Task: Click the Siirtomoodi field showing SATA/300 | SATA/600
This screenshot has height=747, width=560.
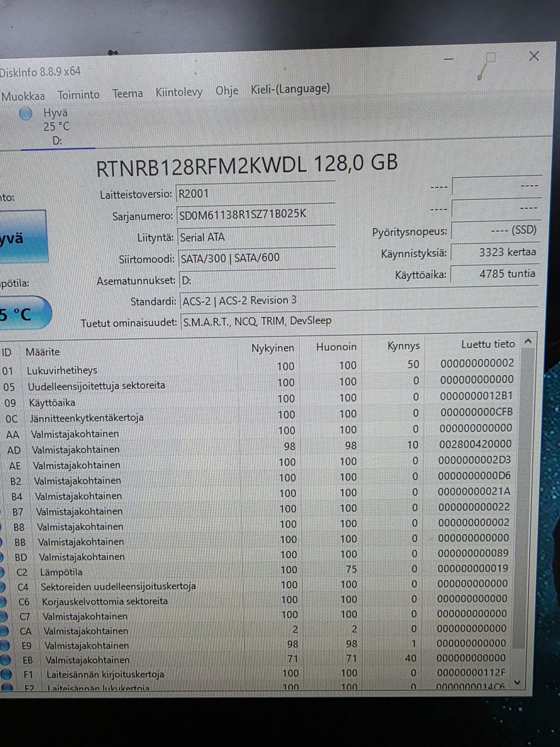Action: click(257, 258)
